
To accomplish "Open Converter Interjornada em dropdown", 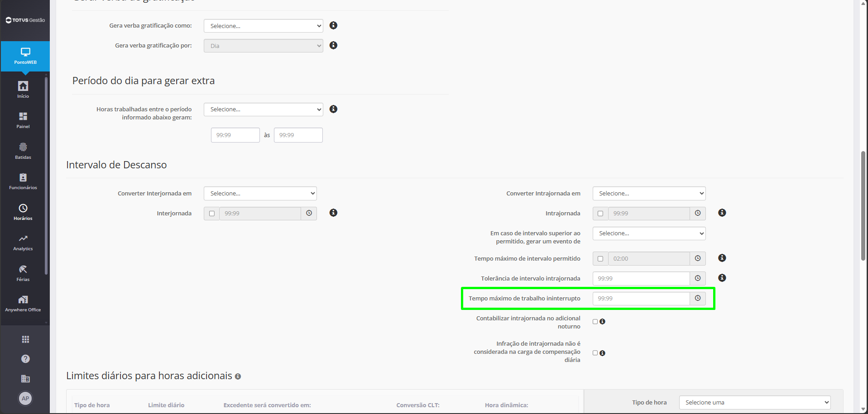I will click(260, 193).
